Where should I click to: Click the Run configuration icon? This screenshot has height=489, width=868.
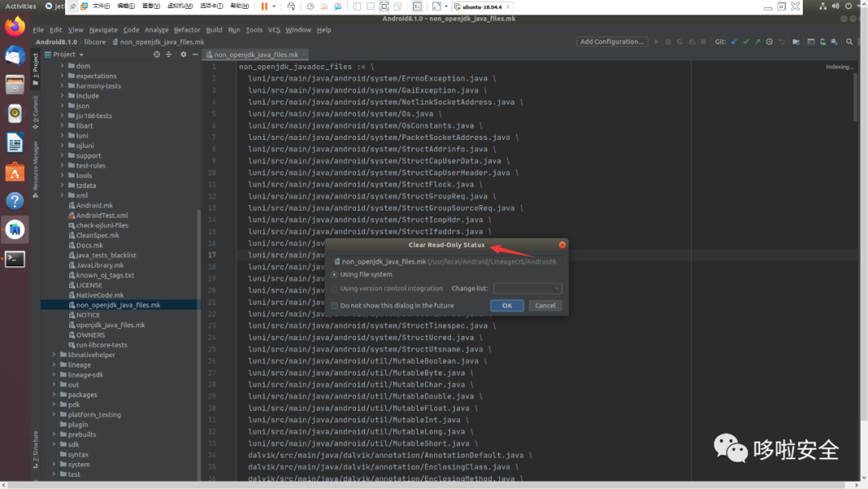click(657, 42)
